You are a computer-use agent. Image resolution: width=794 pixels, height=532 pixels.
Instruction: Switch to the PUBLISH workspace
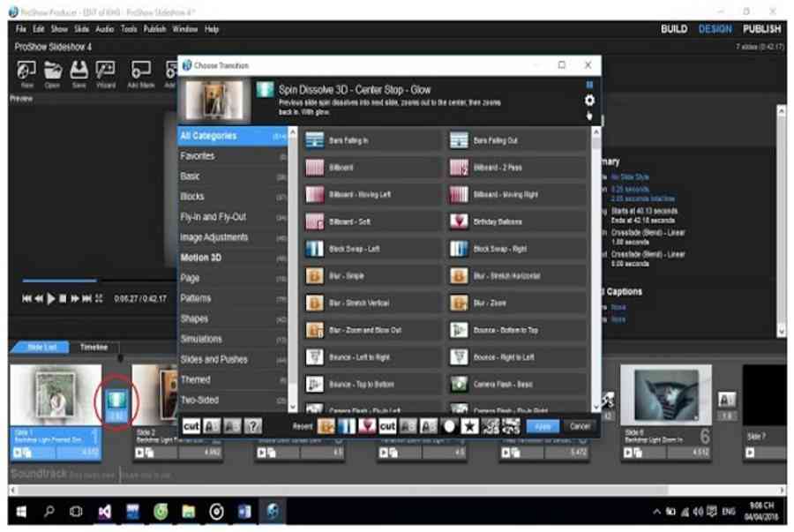[761, 29]
